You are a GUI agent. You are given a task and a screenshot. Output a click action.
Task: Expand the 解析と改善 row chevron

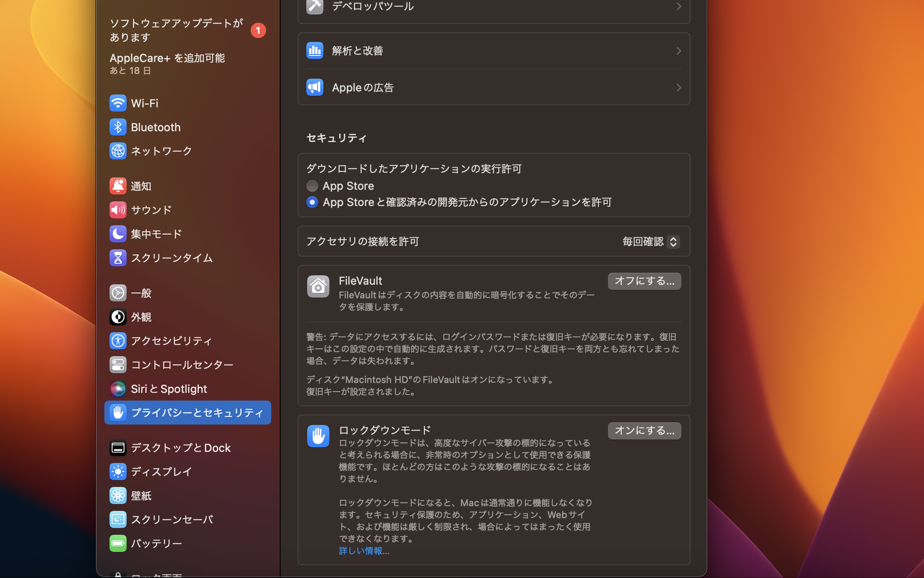click(x=678, y=51)
